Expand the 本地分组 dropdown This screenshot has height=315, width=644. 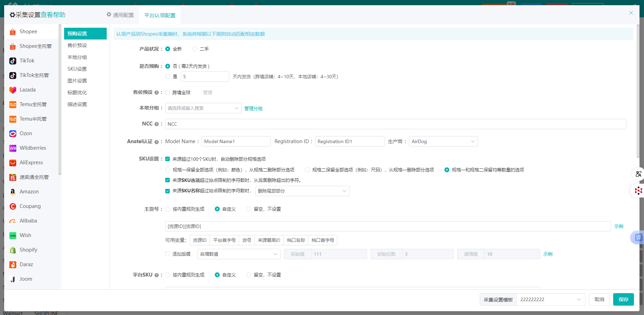[203, 108]
